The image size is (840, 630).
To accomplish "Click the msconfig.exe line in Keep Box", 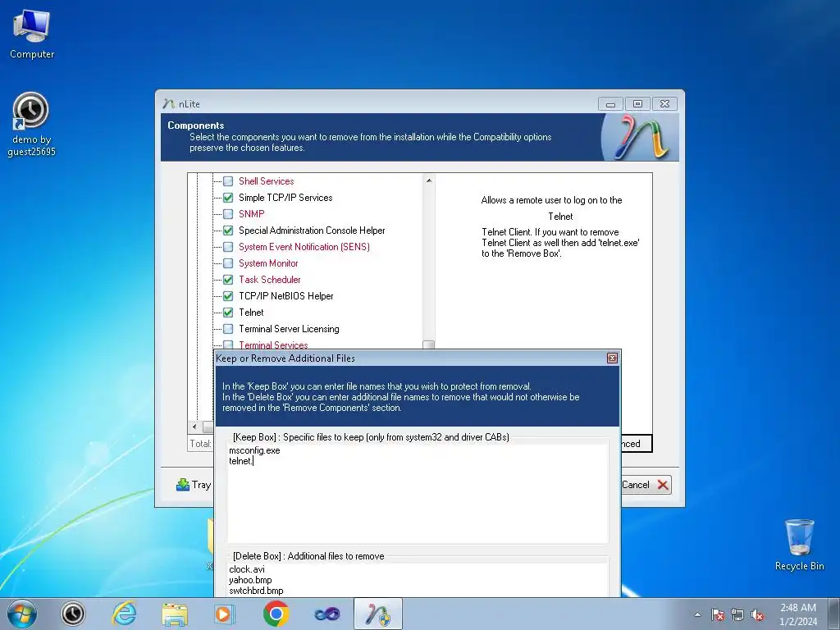I will pos(254,450).
